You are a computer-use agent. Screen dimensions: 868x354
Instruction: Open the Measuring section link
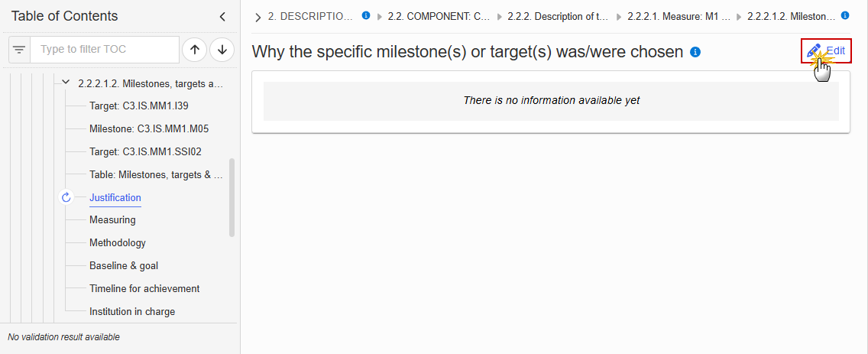pyautogui.click(x=112, y=220)
